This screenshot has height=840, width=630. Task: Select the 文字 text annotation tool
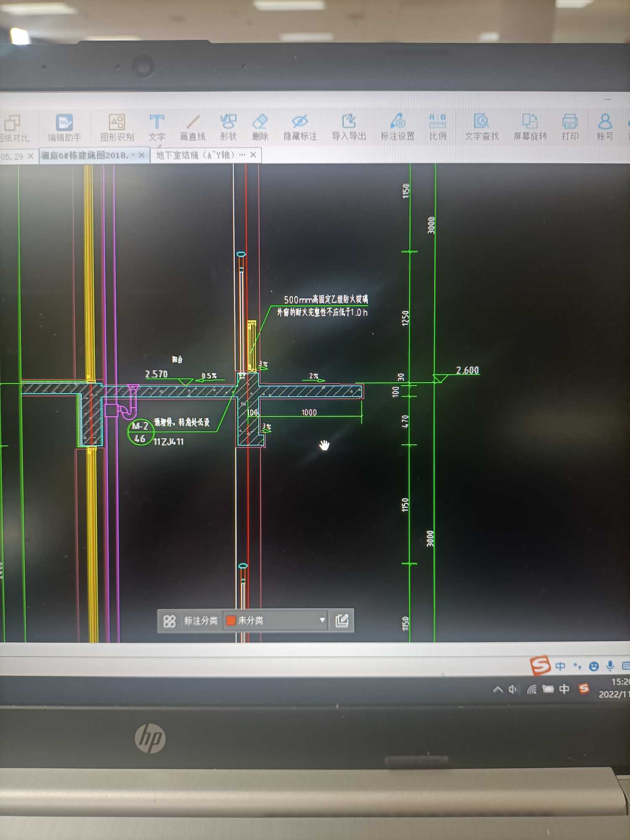[x=157, y=128]
